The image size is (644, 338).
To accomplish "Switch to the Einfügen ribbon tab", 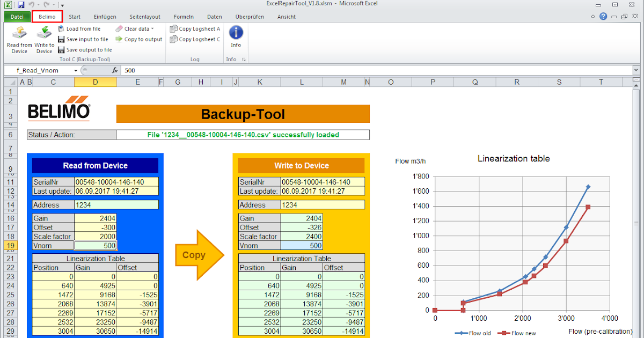I will tap(105, 17).
